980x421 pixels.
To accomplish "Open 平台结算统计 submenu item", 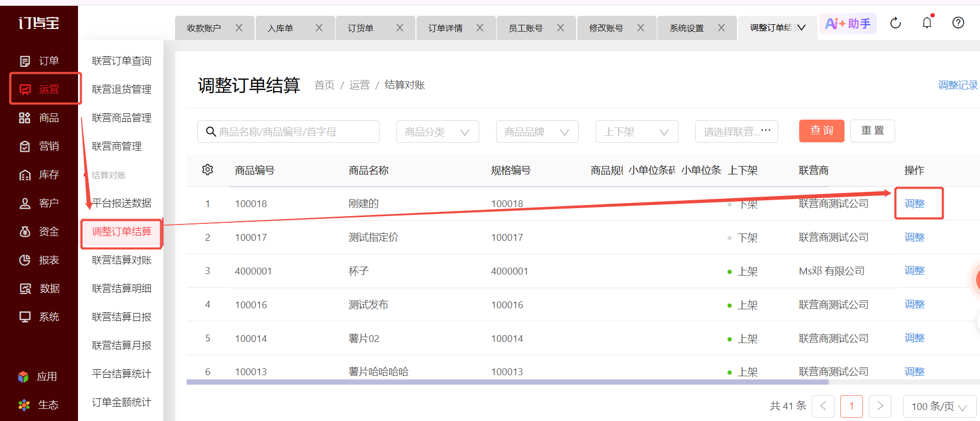I will click(122, 374).
